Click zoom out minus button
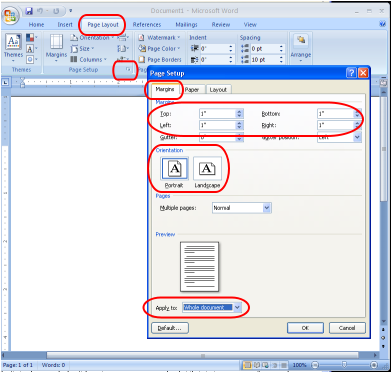This screenshot has width=392, height=373. (316, 365)
